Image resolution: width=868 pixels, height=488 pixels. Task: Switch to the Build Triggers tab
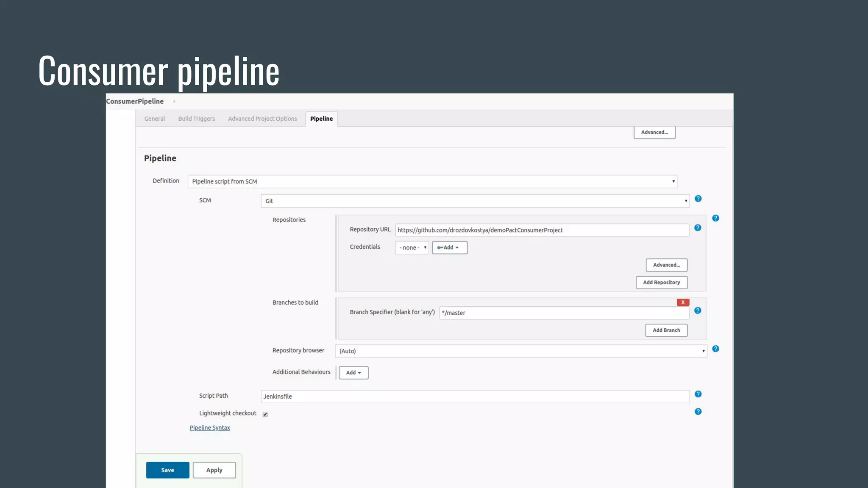pyautogui.click(x=196, y=119)
